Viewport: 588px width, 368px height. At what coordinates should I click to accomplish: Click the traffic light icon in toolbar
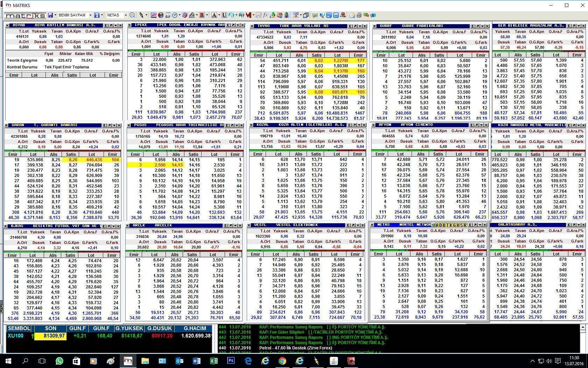click(287, 15)
